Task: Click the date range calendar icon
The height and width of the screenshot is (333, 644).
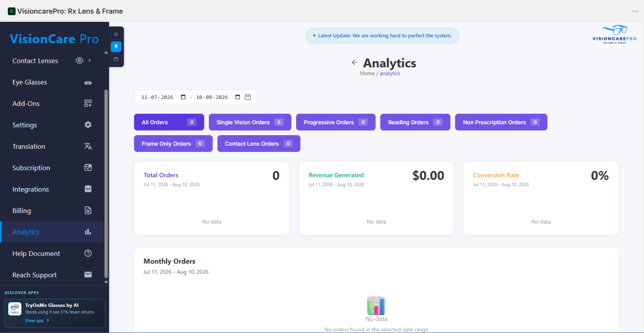Action: click(x=248, y=97)
